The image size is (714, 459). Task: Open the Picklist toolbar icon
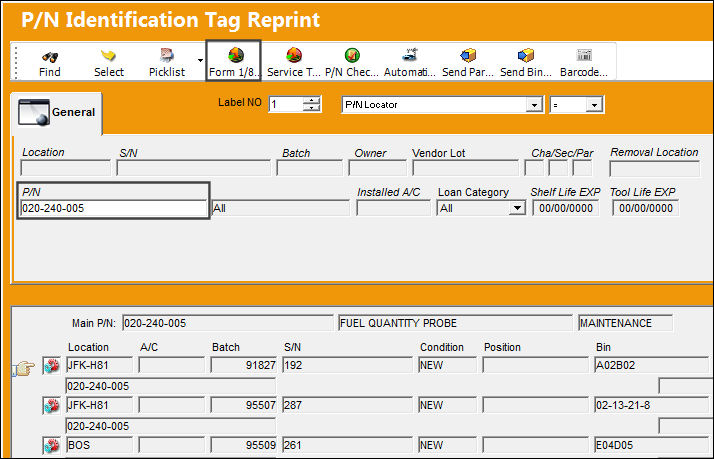coord(167,56)
